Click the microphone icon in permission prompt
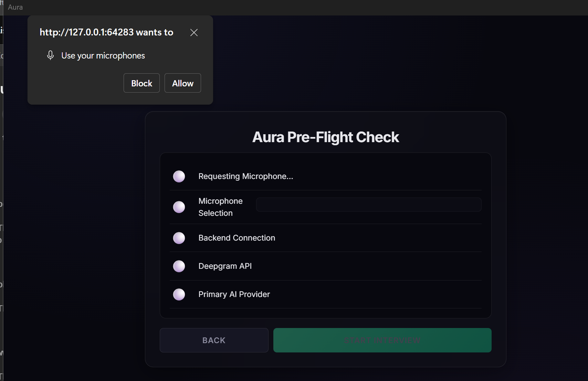 [50, 55]
